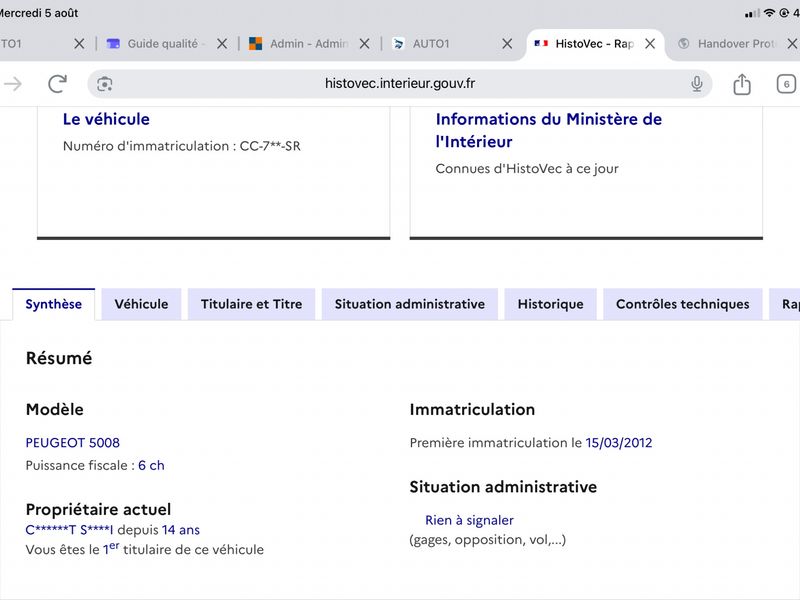Click the Propriétaire actuel heading

click(98, 509)
